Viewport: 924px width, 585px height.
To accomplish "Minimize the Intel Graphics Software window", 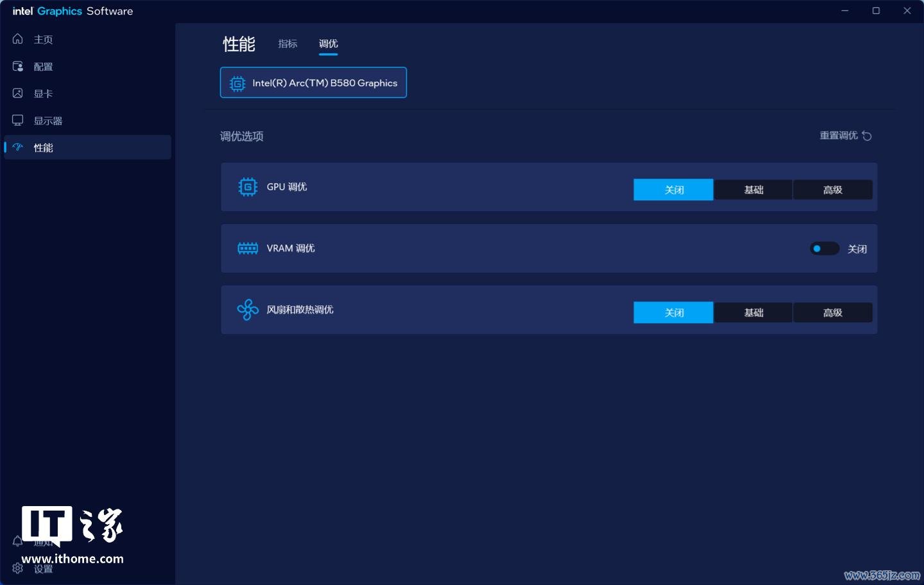I will click(x=845, y=11).
